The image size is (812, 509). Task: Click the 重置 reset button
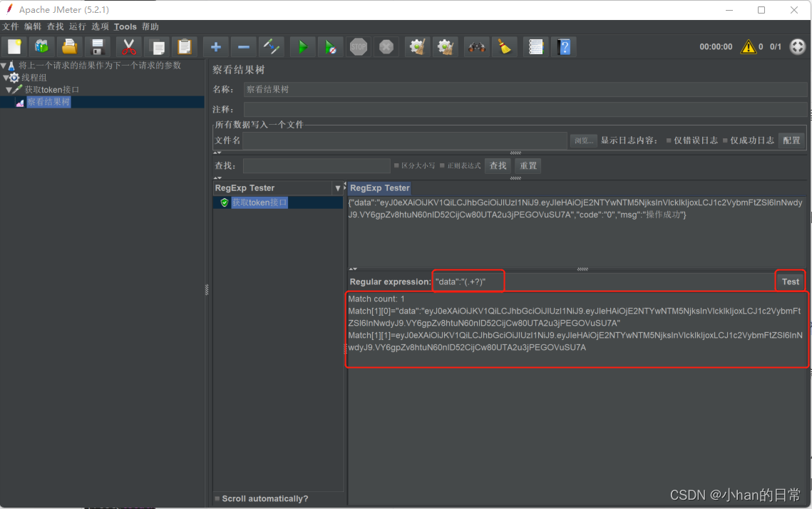click(x=528, y=165)
